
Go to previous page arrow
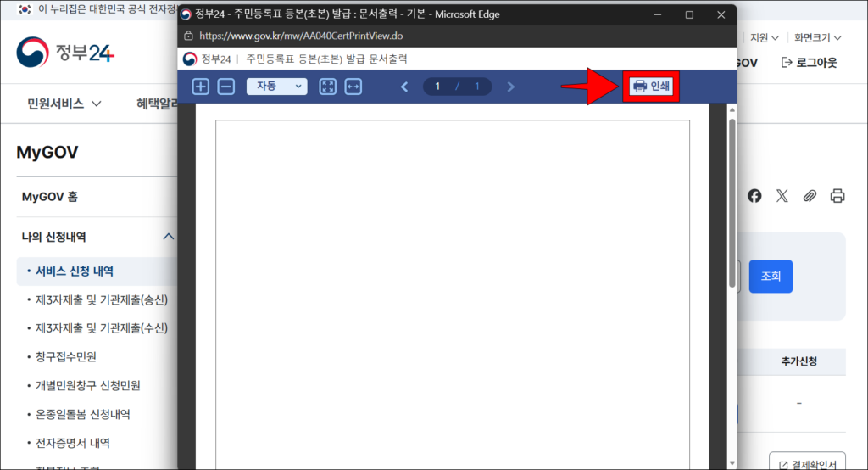point(404,87)
